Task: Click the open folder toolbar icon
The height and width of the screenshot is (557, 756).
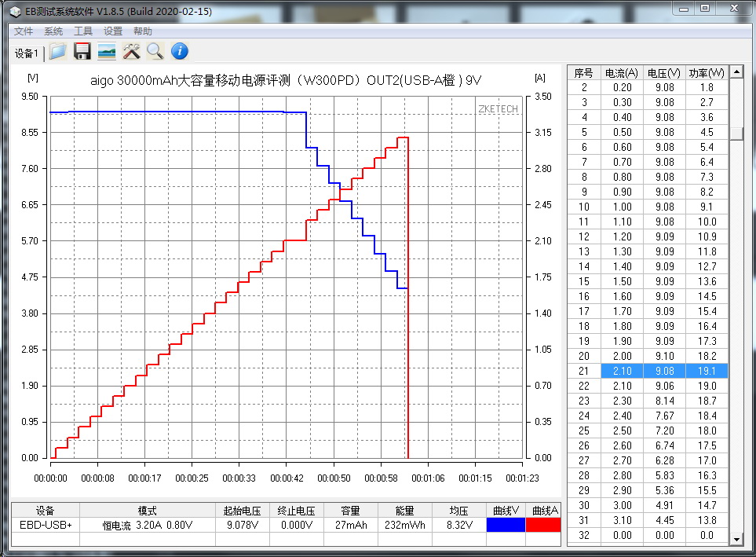Action: pyautogui.click(x=57, y=52)
